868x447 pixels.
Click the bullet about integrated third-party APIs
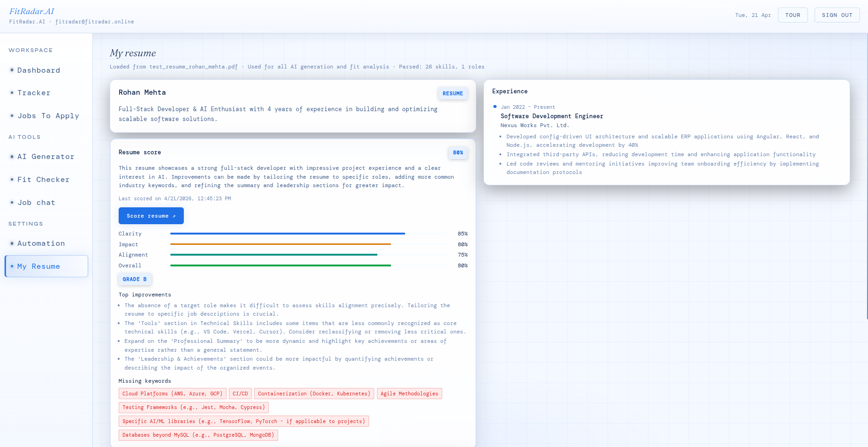pos(661,154)
